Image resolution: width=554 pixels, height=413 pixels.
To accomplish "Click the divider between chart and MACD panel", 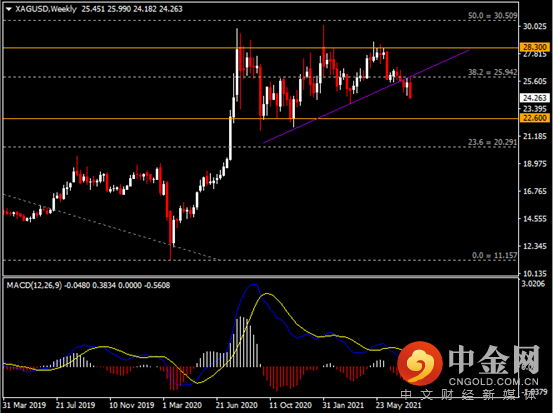I will coord(261,276).
